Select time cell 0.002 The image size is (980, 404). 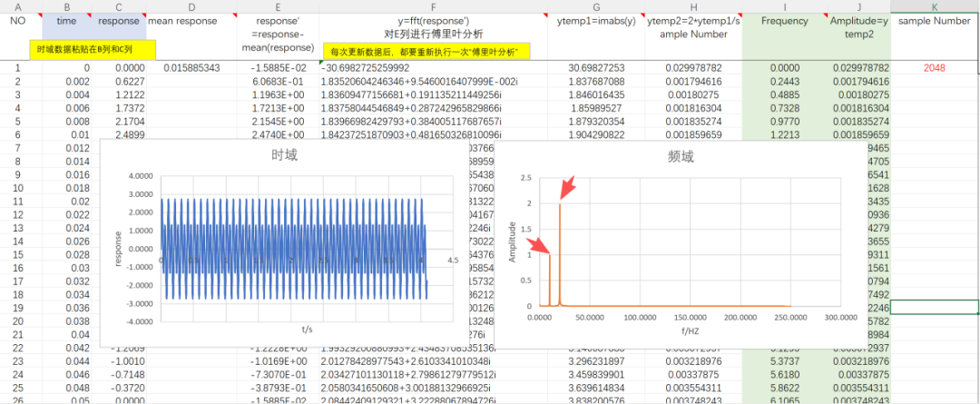coord(67,82)
